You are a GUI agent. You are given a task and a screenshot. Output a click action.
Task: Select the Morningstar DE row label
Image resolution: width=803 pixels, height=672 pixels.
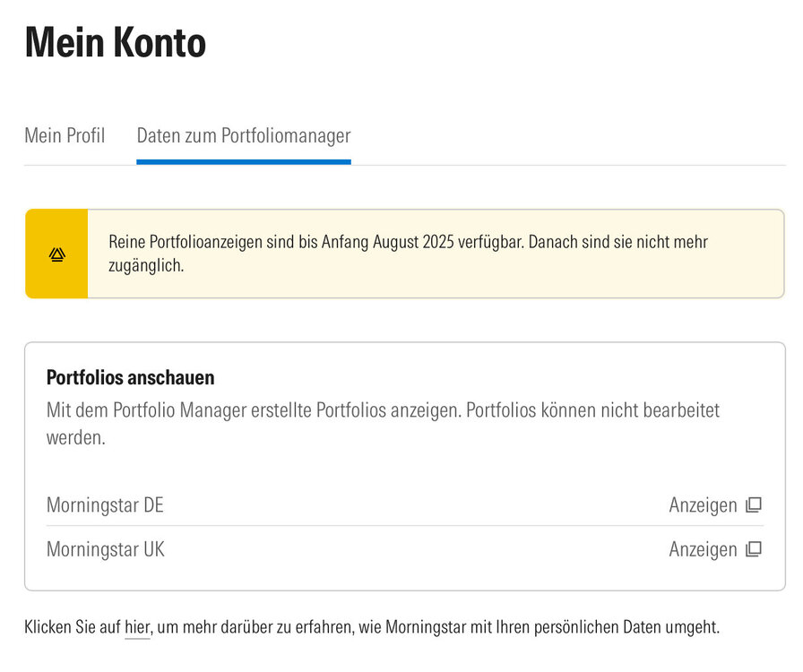click(105, 505)
